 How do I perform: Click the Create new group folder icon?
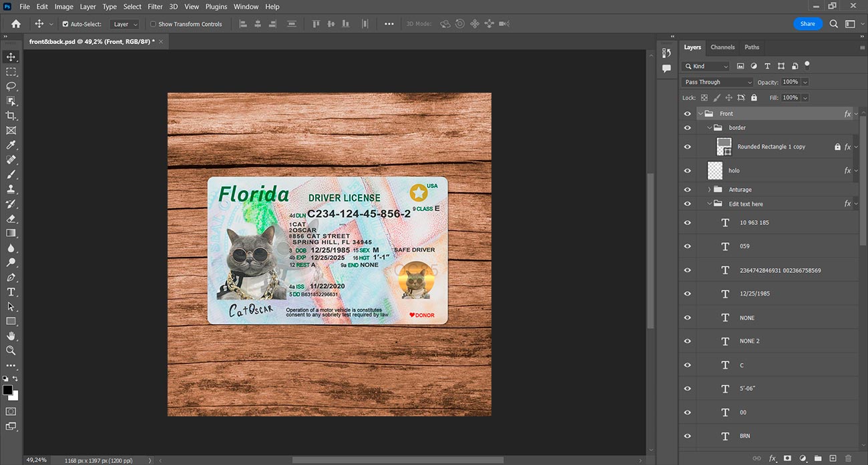click(817, 458)
